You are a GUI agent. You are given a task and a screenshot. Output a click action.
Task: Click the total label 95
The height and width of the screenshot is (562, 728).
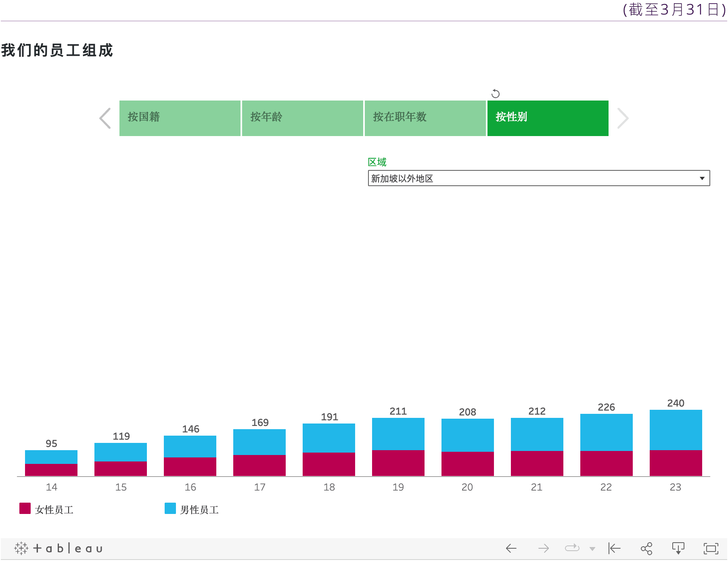[x=51, y=443]
